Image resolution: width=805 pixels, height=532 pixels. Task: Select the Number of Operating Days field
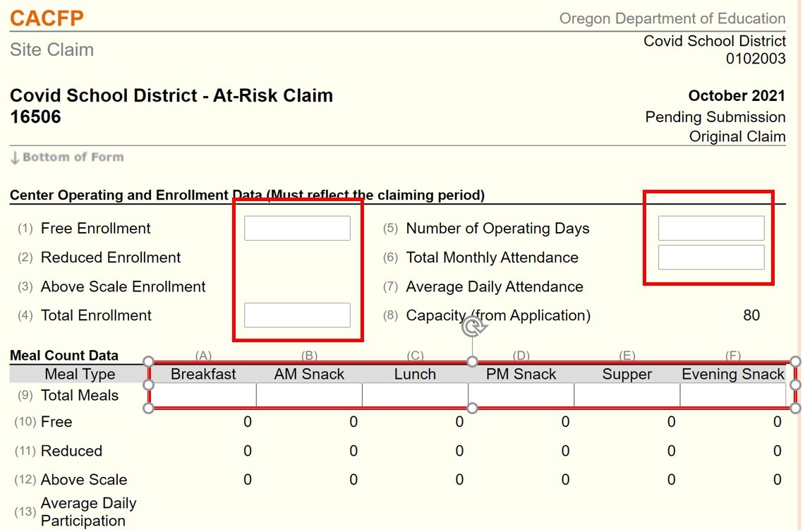point(710,228)
